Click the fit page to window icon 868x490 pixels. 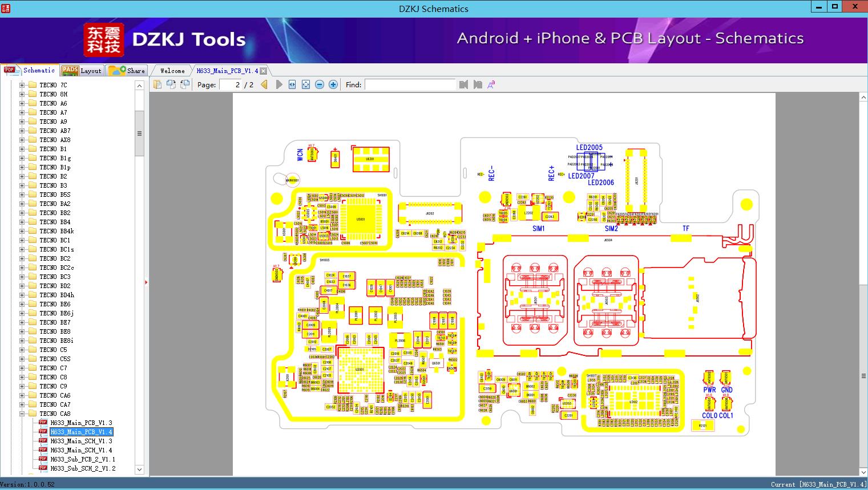(305, 84)
